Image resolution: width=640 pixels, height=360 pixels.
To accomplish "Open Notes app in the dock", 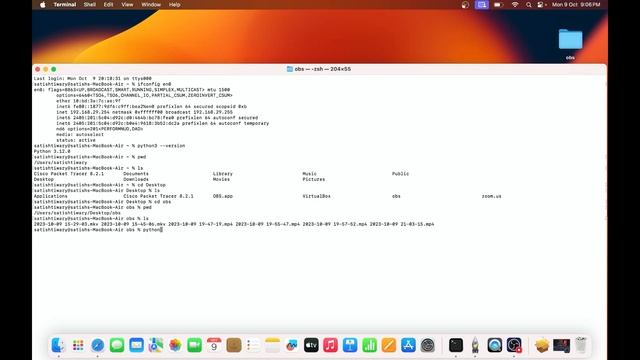I will (x=272, y=345).
